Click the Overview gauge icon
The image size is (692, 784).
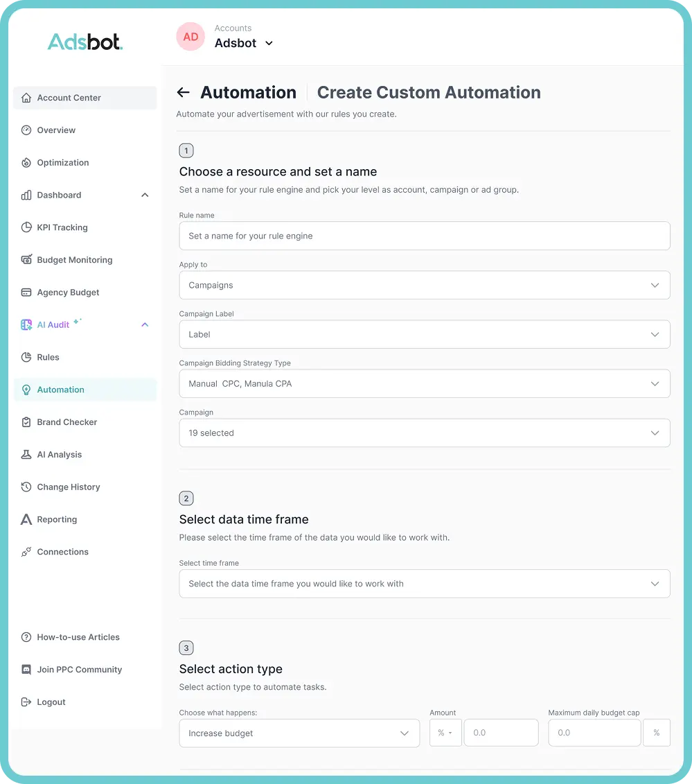point(26,130)
